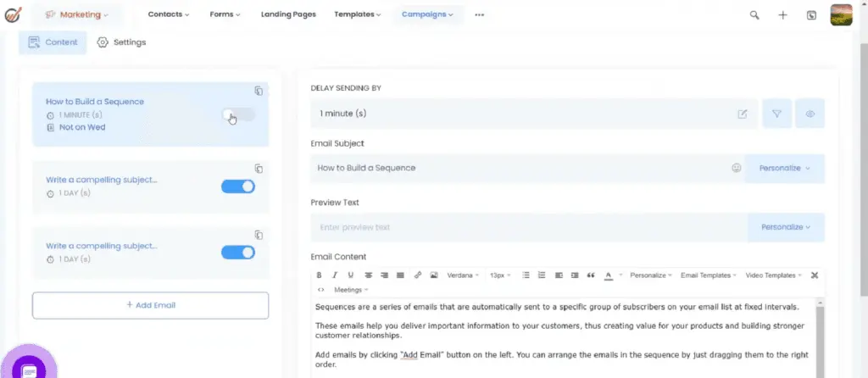The image size is (868, 378).
Task: Open the Templates menu
Action: click(x=358, y=14)
